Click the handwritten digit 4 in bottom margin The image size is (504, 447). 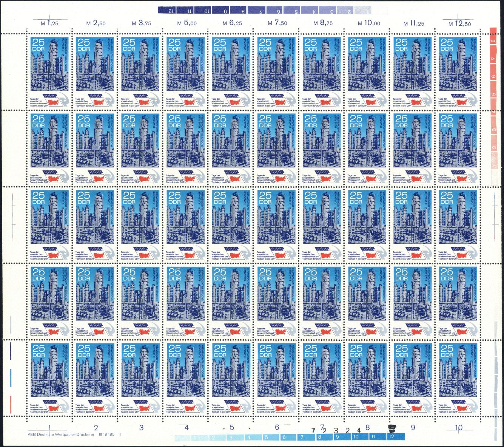pyautogui.click(x=359, y=430)
